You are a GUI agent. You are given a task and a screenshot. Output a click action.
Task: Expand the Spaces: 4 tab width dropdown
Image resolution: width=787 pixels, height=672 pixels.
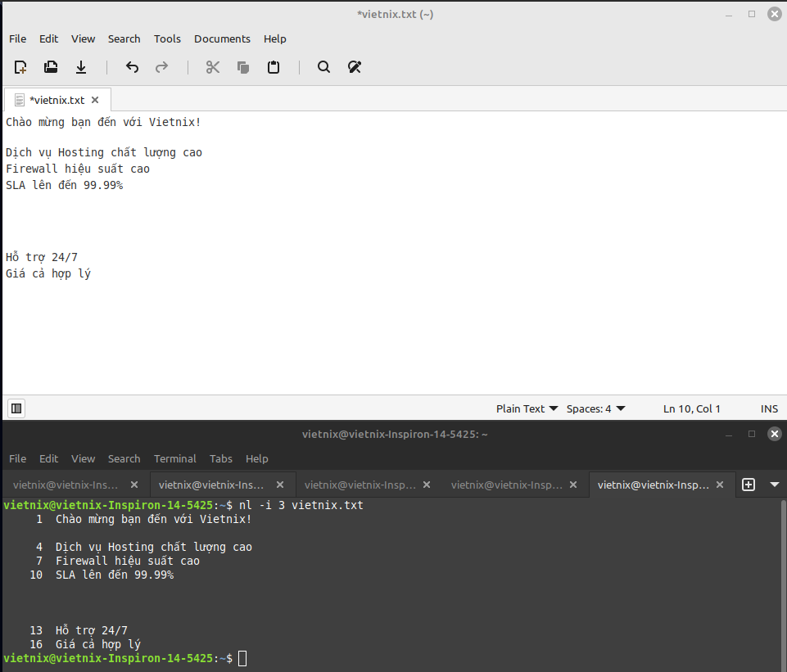(595, 408)
